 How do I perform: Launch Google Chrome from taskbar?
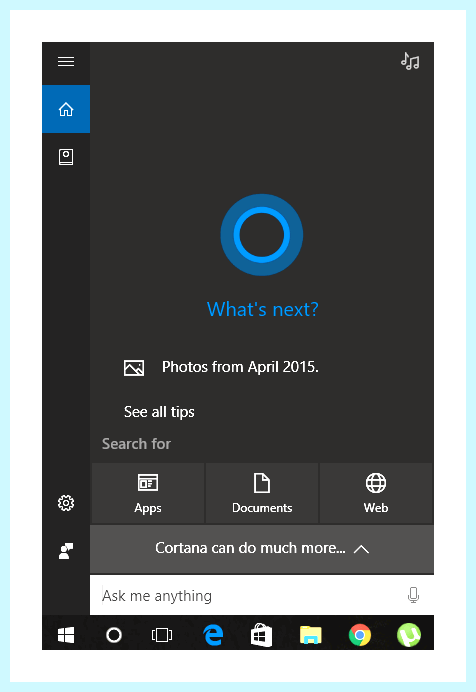[360, 635]
